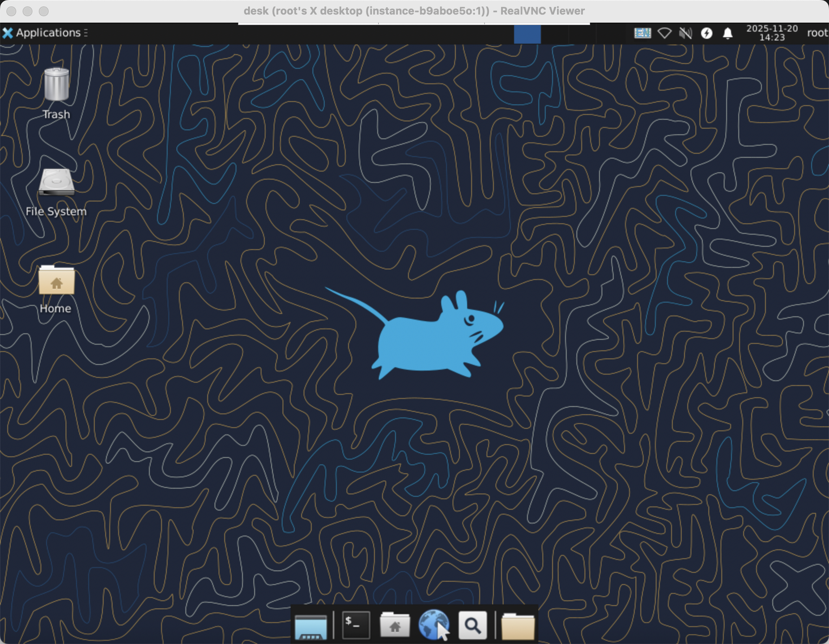This screenshot has width=829, height=644.
Task: Click the panel handle beside Applications
Action: 86,33
